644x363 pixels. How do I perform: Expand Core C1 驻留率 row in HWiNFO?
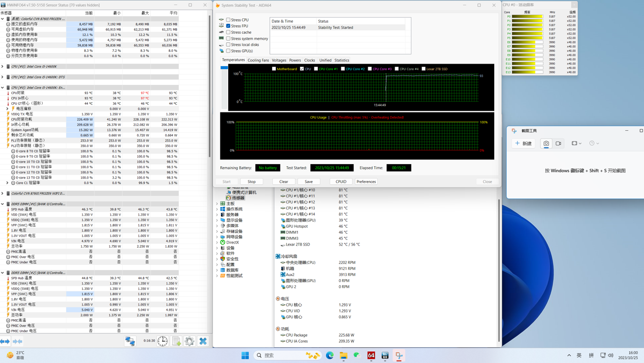7,183
